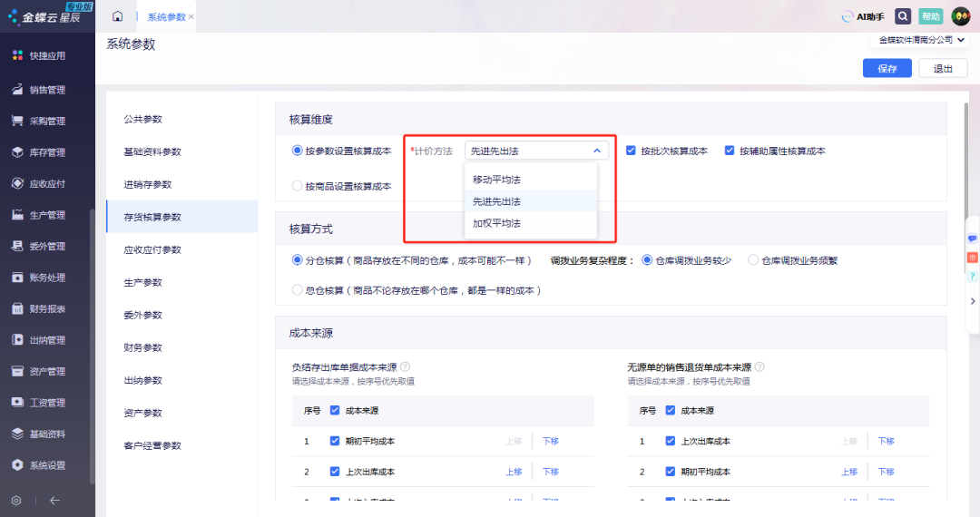Open the user avatar menu
Screen dimensions: 980x517
(x=960, y=16)
